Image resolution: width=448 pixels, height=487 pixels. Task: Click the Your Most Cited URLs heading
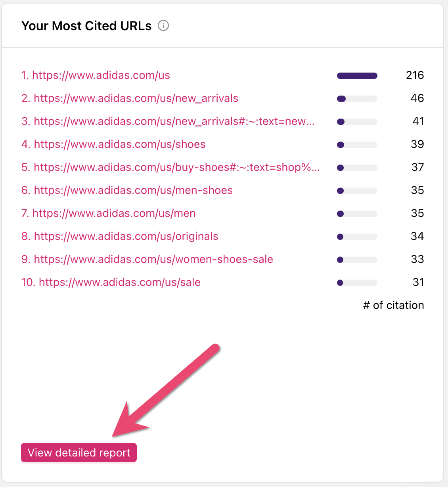86,26
